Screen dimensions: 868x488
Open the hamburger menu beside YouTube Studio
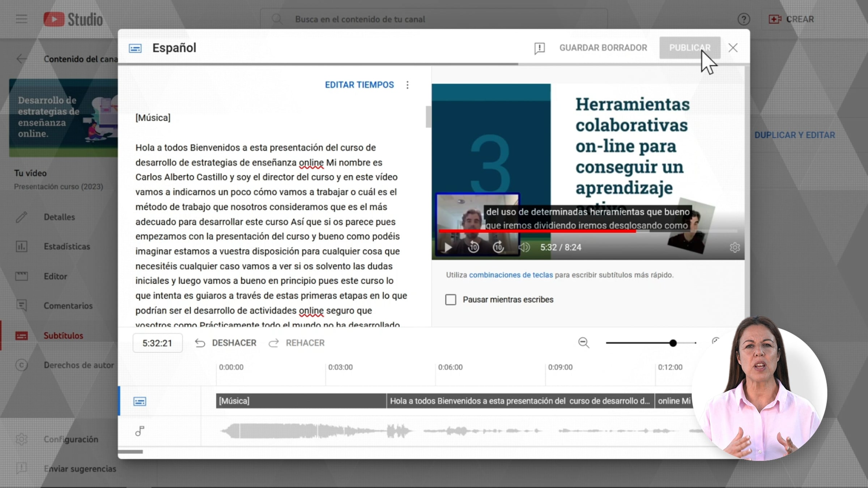coord(22,19)
